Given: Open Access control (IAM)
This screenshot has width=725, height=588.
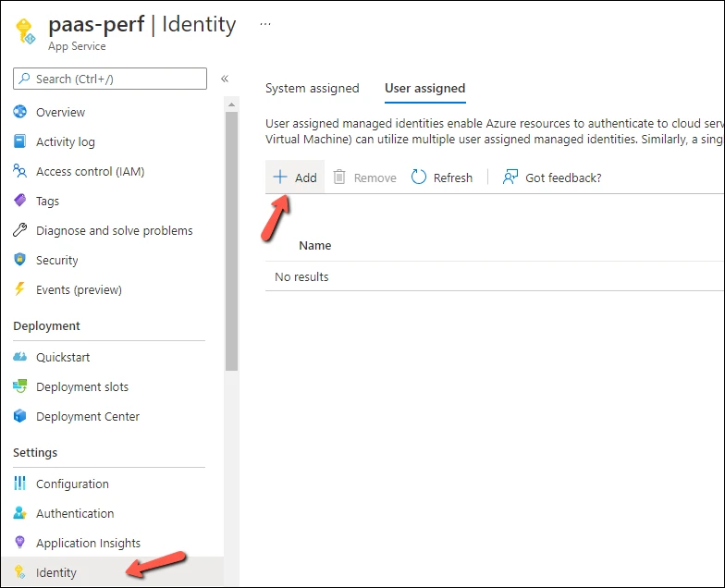Looking at the screenshot, I should (x=91, y=172).
